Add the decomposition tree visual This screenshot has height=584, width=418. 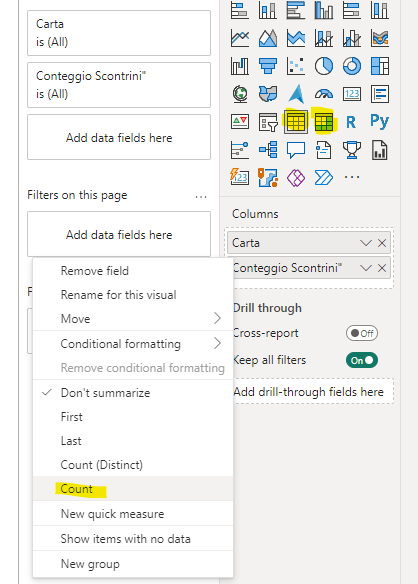(268, 150)
